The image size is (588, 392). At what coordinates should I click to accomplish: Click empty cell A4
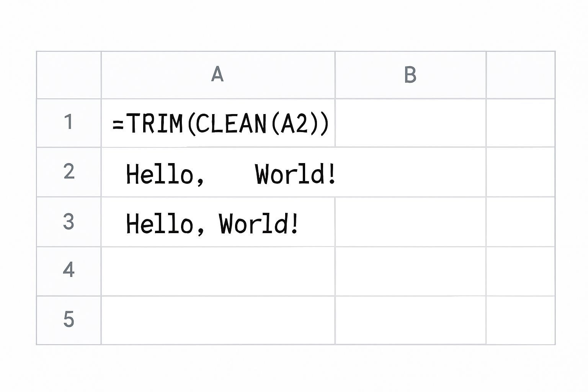coord(218,271)
